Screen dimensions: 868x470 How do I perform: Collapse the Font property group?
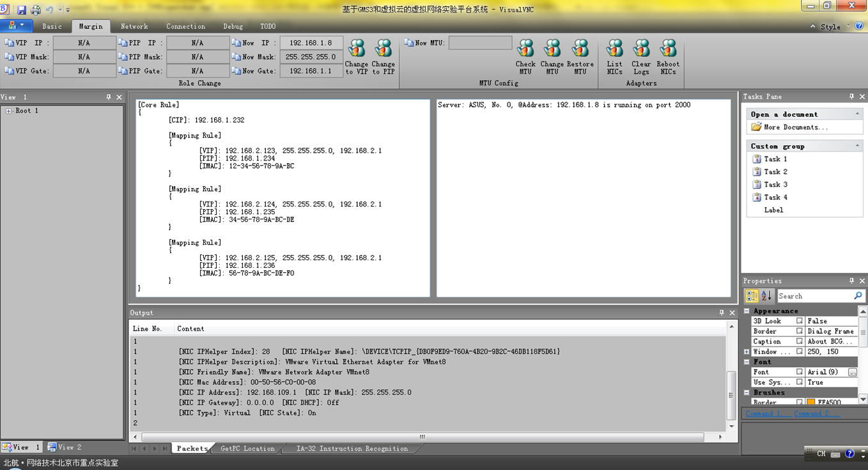click(747, 362)
